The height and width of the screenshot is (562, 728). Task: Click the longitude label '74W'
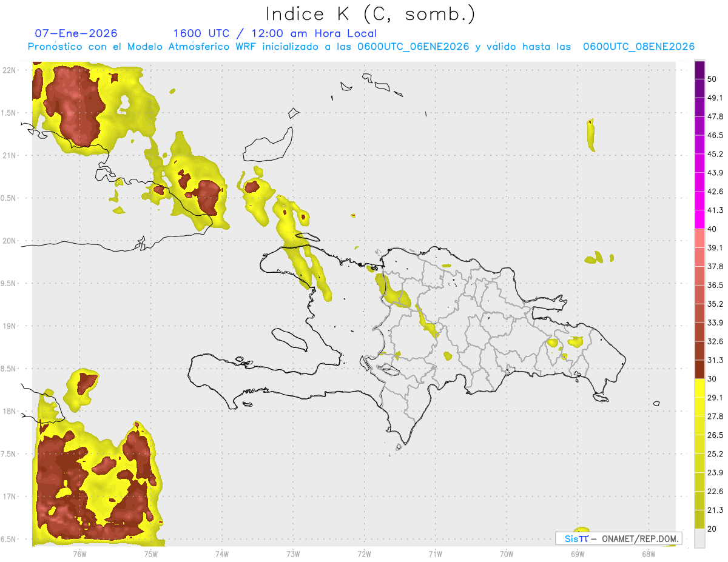click(222, 554)
